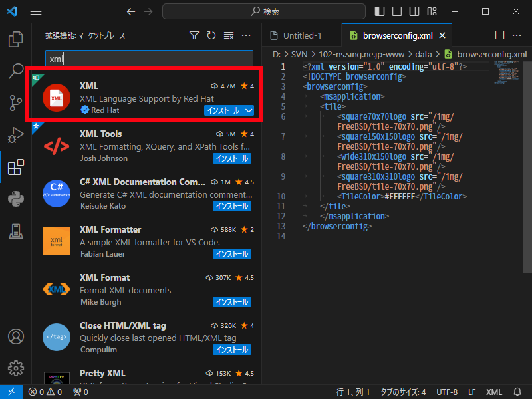Open the Python activity bar icon
532x399 pixels.
pos(15,199)
